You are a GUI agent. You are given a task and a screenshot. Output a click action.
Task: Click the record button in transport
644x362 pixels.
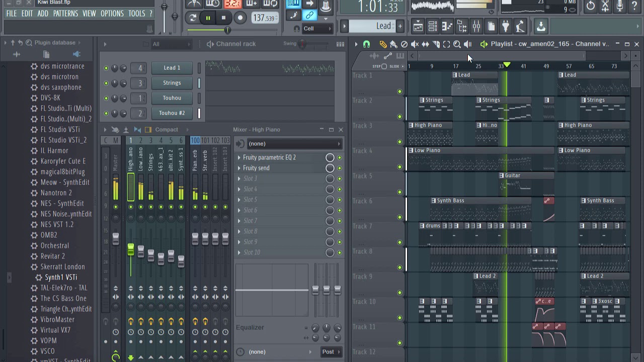(x=240, y=18)
